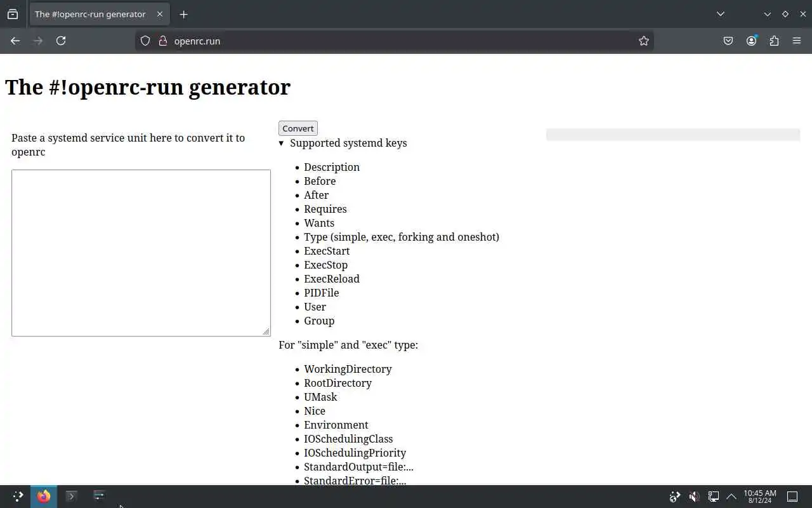Click the 'Paste a systemd service unit' label
The width and height of the screenshot is (812, 508).
(128, 145)
